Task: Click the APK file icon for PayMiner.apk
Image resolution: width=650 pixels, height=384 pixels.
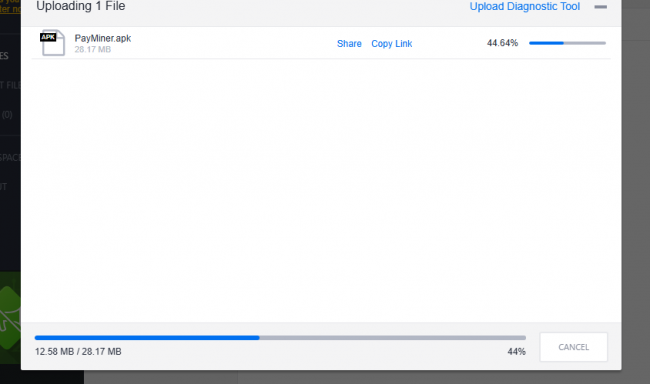Action: (x=52, y=43)
